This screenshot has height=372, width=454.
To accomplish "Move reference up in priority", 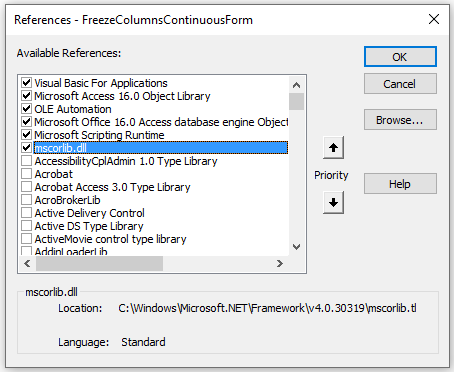I will point(333,147).
